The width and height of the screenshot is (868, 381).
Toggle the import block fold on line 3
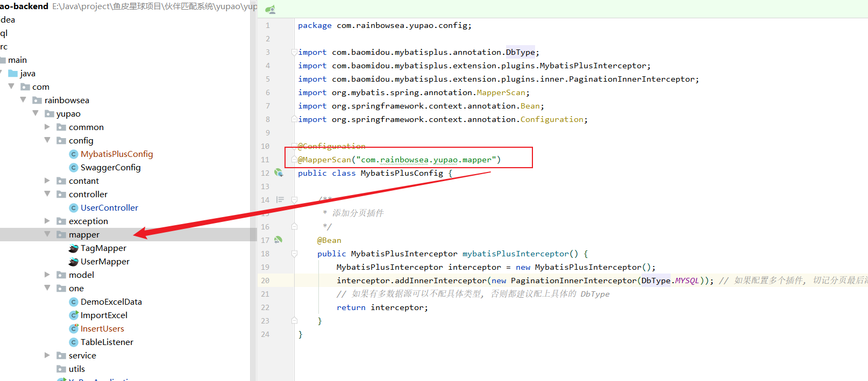[x=294, y=52]
